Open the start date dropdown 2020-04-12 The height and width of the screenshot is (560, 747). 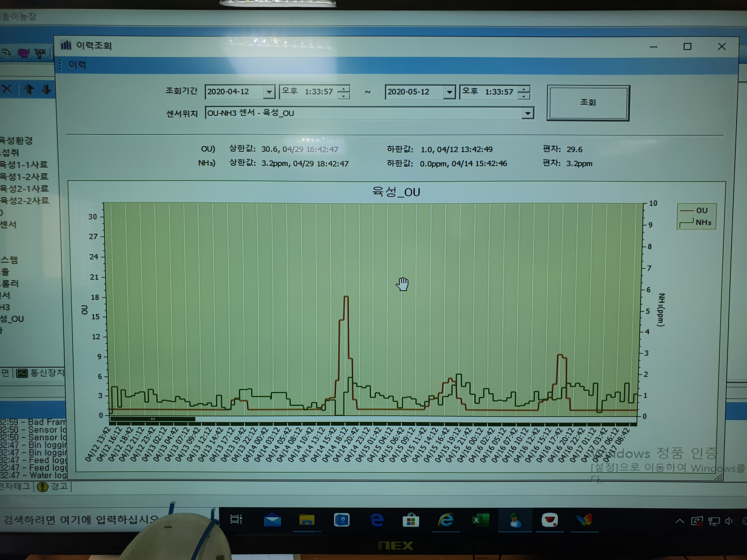[x=269, y=92]
